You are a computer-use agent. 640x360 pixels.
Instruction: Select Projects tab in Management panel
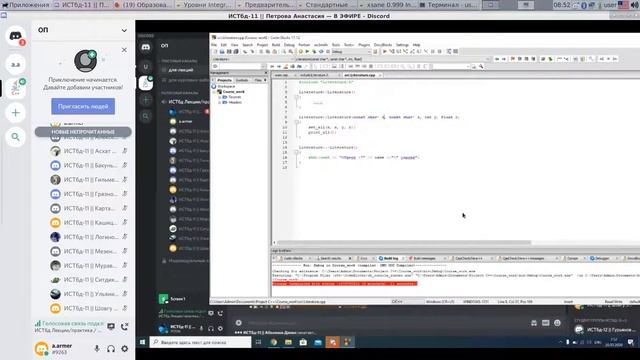(224, 80)
